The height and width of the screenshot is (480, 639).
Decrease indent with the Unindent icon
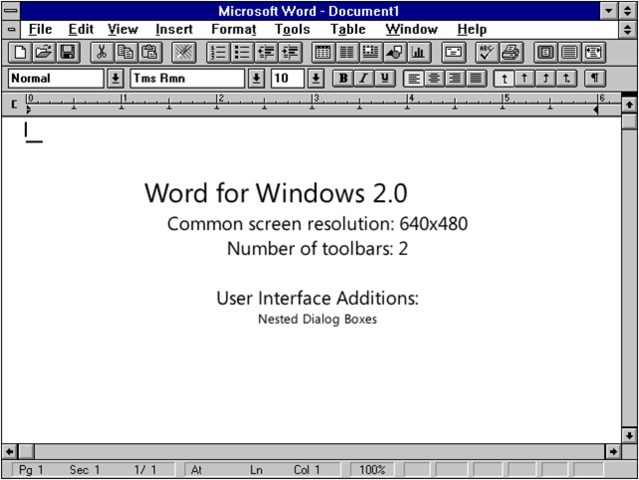click(x=266, y=53)
